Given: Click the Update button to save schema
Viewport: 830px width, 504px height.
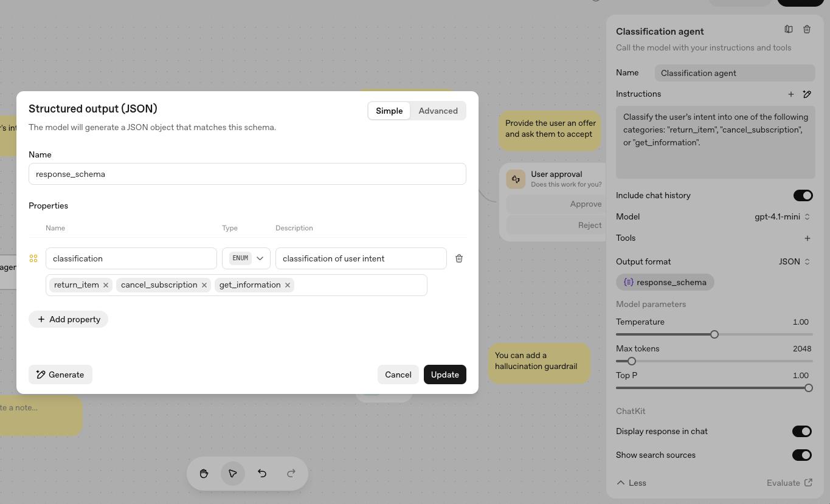Looking at the screenshot, I should pyautogui.click(x=444, y=375).
